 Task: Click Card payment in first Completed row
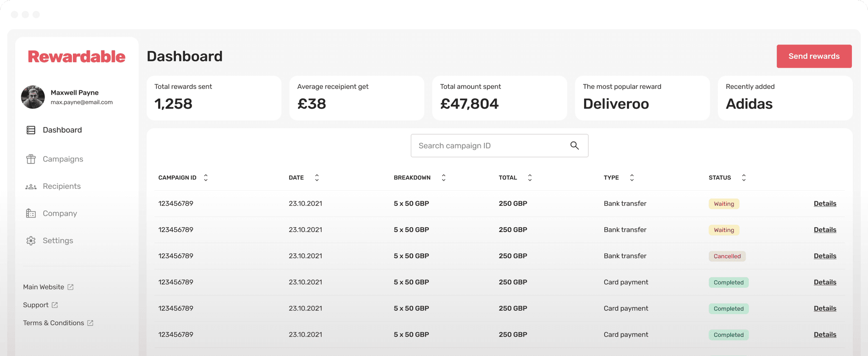(626, 282)
